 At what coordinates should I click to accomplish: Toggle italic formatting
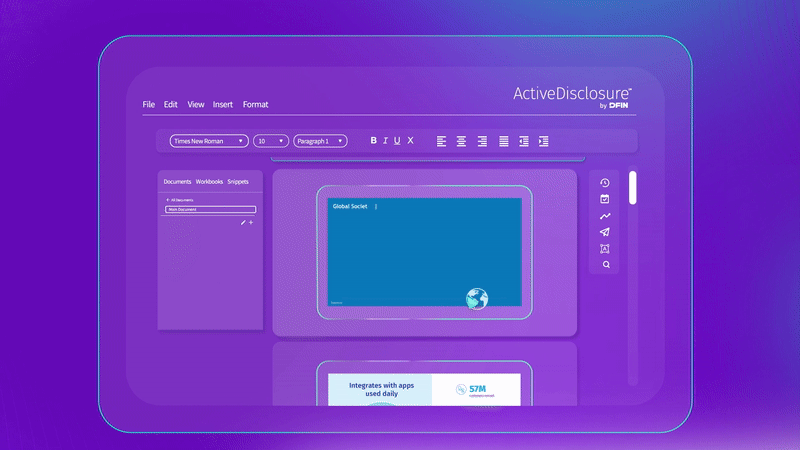click(385, 140)
